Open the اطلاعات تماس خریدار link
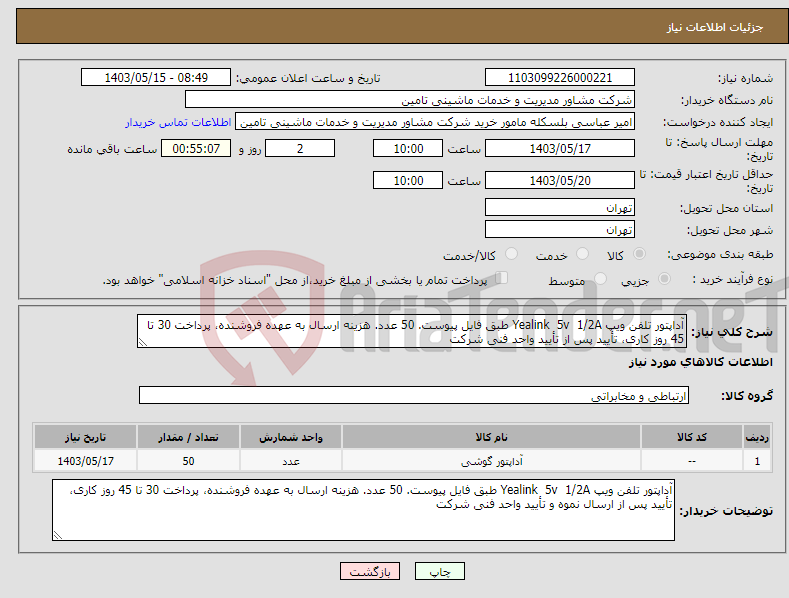789x598 pixels. (178, 122)
